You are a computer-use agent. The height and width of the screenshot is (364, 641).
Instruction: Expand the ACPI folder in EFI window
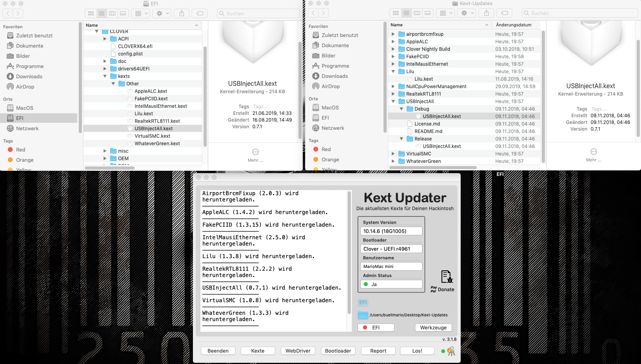coord(105,39)
